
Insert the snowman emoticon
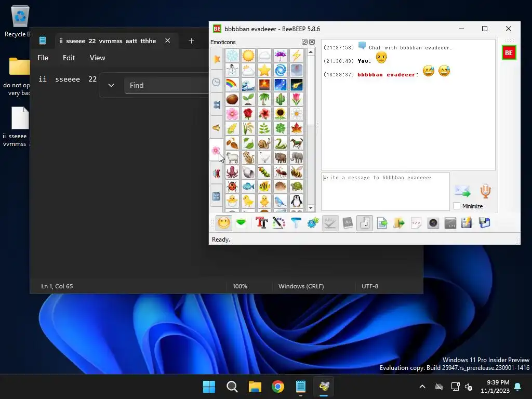(x=232, y=70)
